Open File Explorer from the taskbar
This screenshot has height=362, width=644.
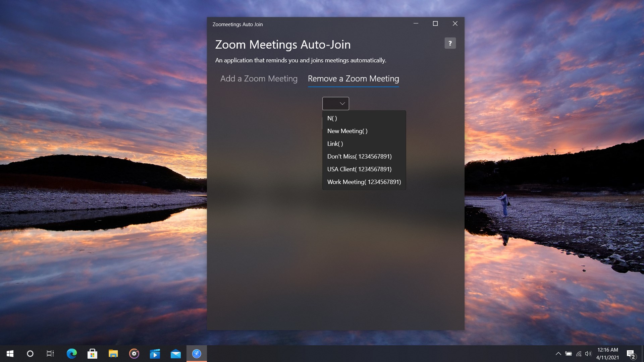pyautogui.click(x=113, y=354)
